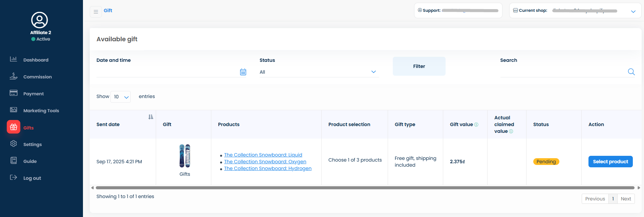The width and height of the screenshot is (644, 217).
Task: Open the Show entries count dropdown
Action: [121, 97]
